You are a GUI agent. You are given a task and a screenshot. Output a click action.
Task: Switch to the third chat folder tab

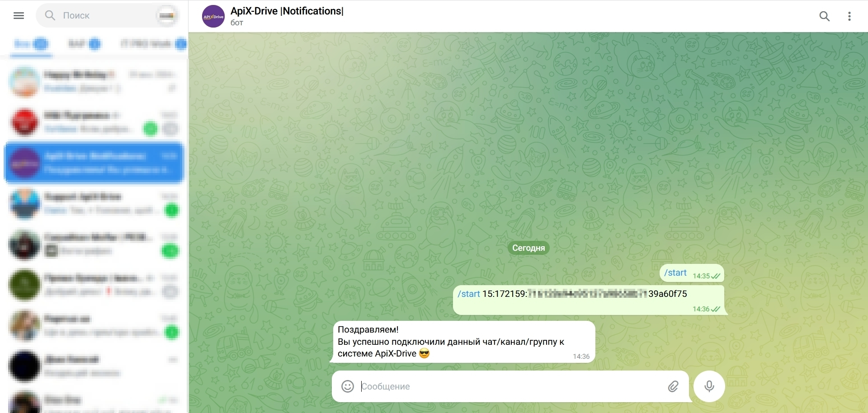click(x=153, y=44)
